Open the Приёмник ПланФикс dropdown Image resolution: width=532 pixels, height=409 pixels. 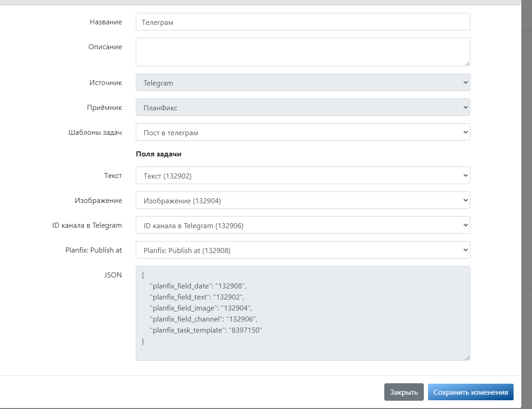(303, 107)
